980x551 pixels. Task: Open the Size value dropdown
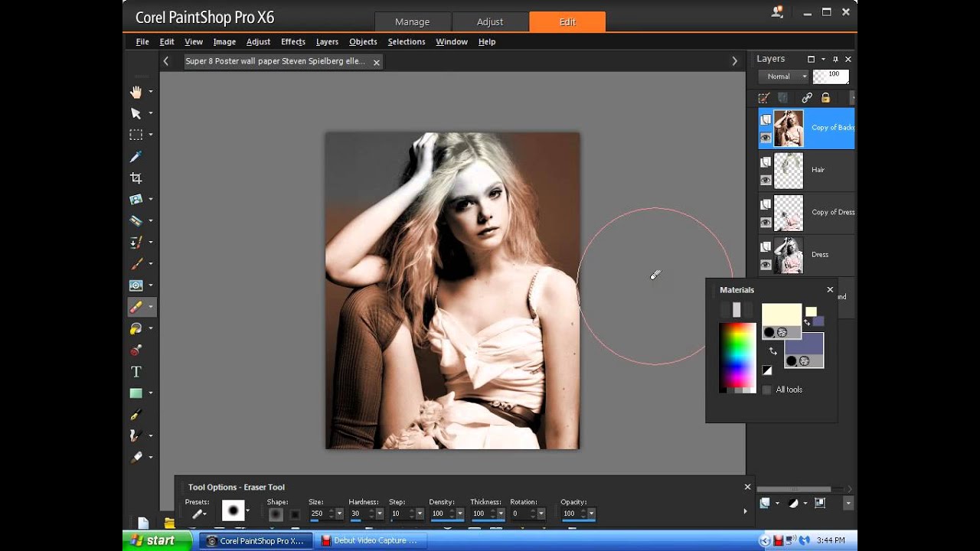[340, 514]
